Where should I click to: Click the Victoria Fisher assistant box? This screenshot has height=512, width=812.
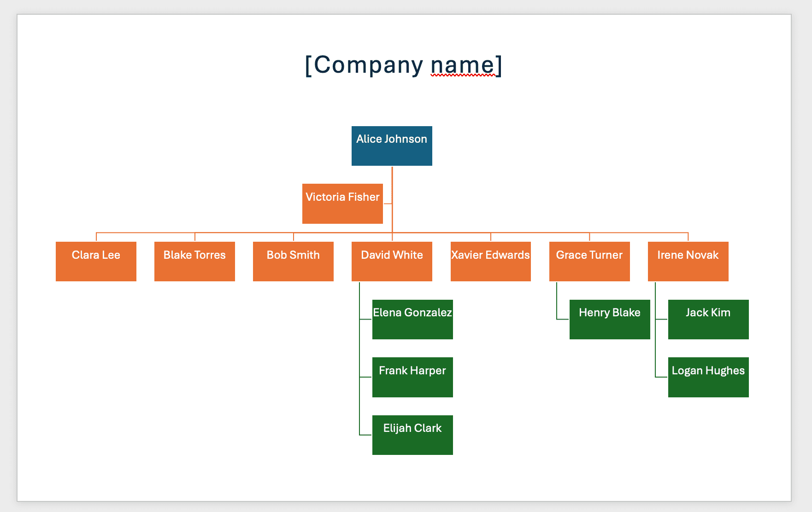tap(342, 204)
